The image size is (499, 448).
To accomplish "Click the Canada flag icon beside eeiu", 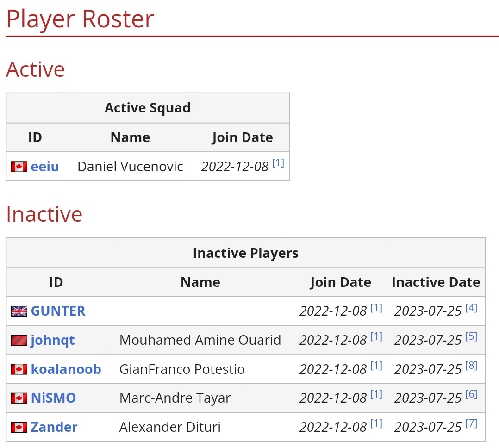I will click(x=19, y=167).
